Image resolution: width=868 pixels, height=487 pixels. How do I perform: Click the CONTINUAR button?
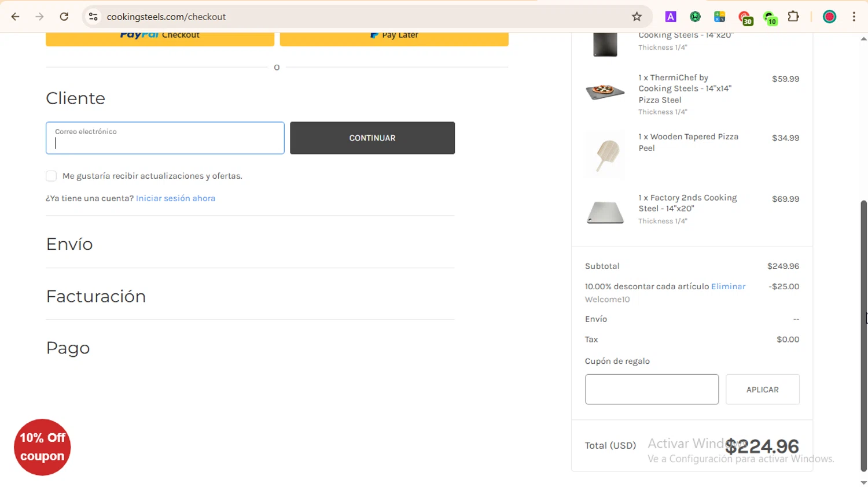click(x=372, y=138)
